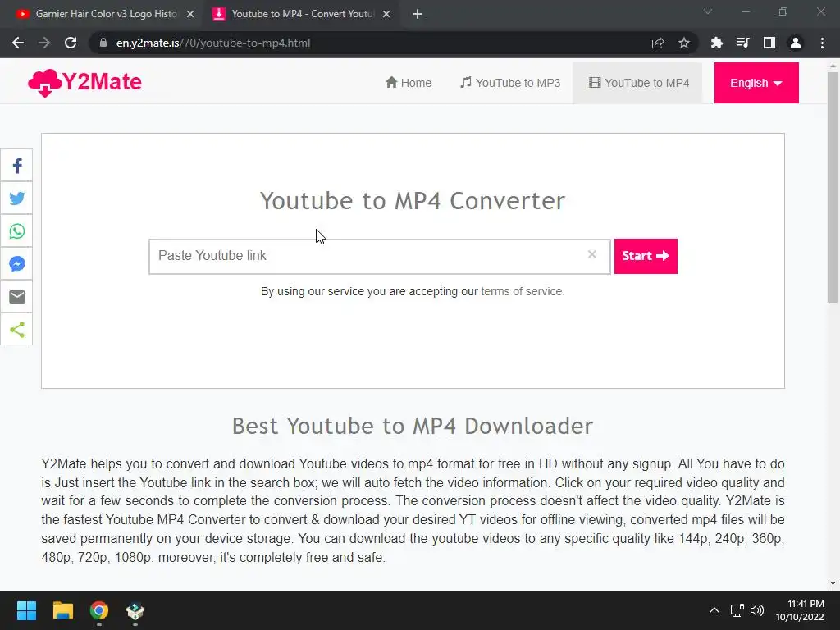Viewport: 840px width, 630px height.
Task: Close the Garnier Hair Color tab
Action: point(190,14)
